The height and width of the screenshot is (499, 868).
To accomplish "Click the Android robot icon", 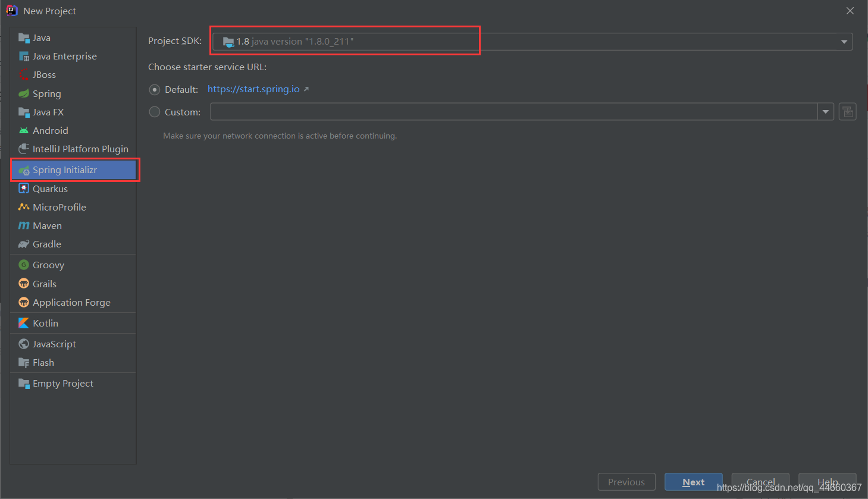I will pos(24,130).
